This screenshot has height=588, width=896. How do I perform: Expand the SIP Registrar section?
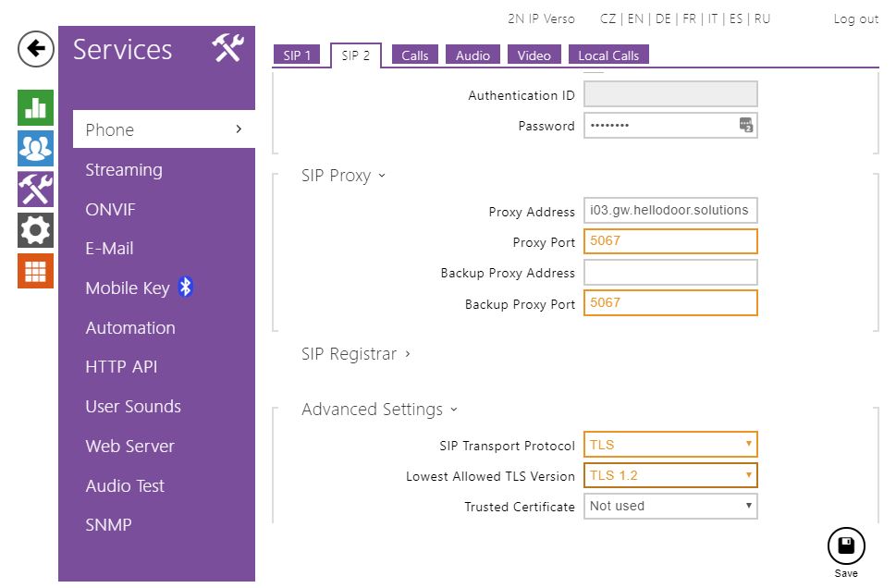(x=355, y=354)
